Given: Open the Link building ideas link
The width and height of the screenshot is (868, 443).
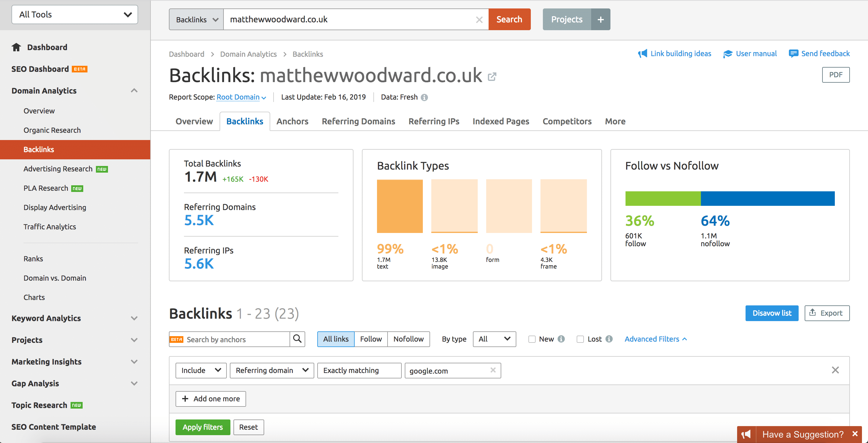Looking at the screenshot, I should click(x=680, y=54).
